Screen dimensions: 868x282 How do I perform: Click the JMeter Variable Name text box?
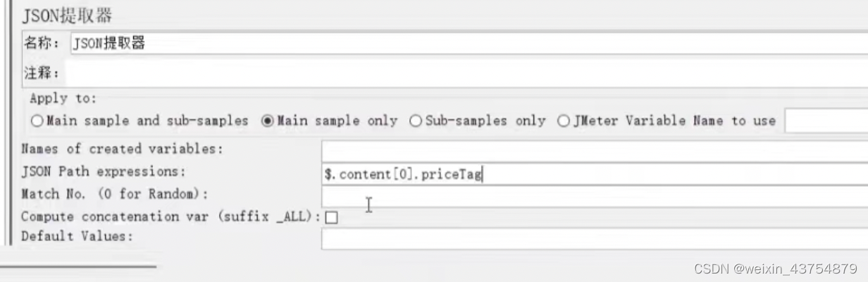click(x=826, y=121)
